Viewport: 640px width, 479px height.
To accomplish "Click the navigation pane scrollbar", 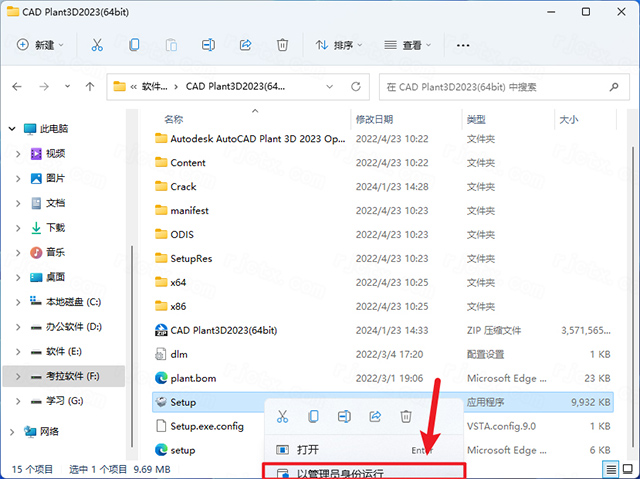I will pos(131,346).
